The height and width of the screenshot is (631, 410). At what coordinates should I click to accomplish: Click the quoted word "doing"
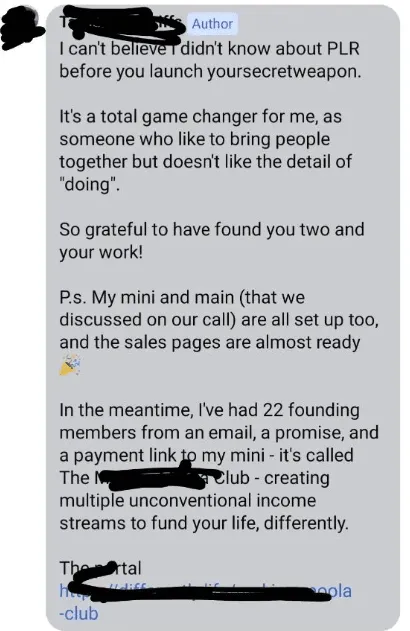(x=89, y=185)
